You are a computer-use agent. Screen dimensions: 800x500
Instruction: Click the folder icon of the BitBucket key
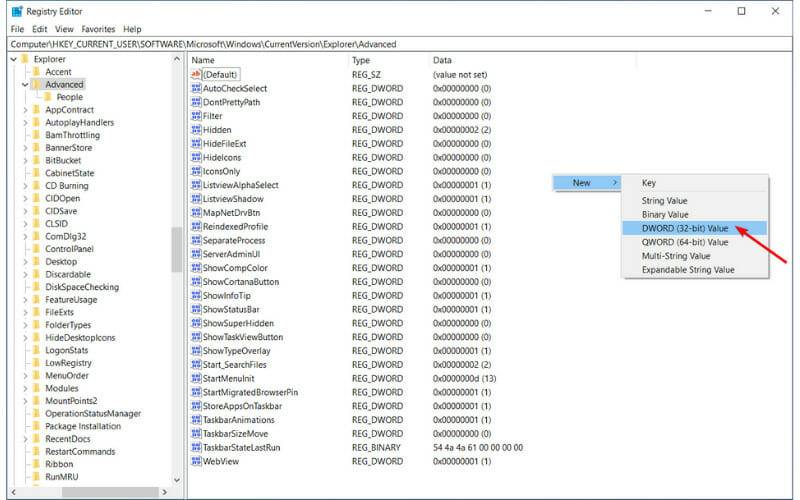37,160
